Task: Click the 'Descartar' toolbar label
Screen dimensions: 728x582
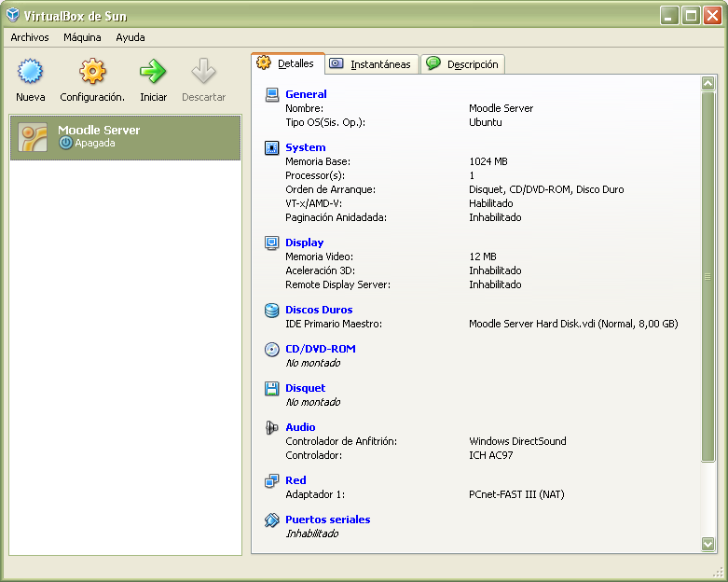Action: (x=204, y=97)
